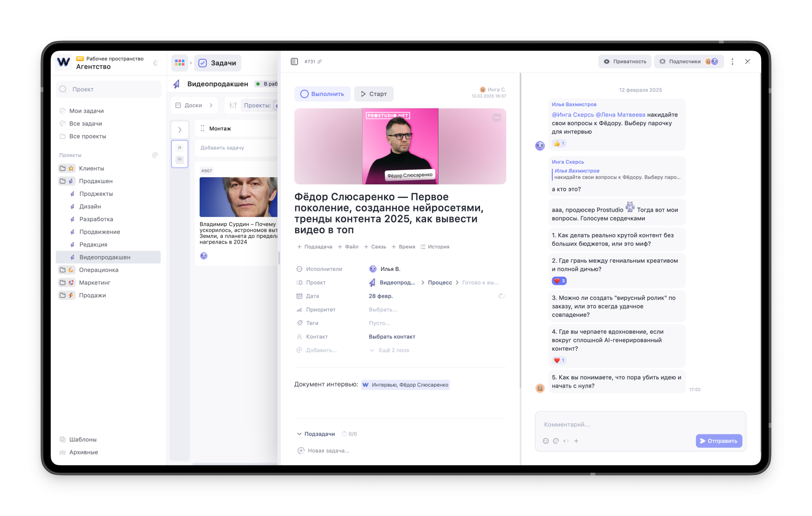
Task: Toggle heart reaction with 3 votes
Action: tap(559, 281)
